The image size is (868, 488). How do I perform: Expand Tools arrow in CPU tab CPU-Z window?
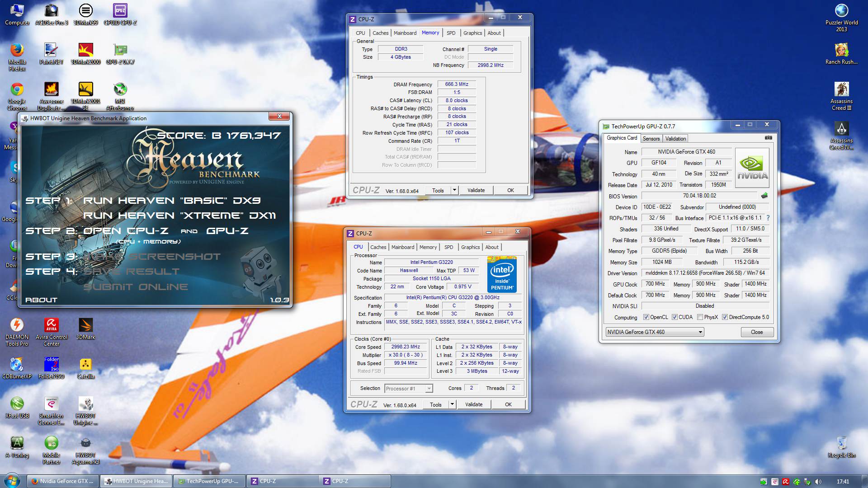point(452,404)
